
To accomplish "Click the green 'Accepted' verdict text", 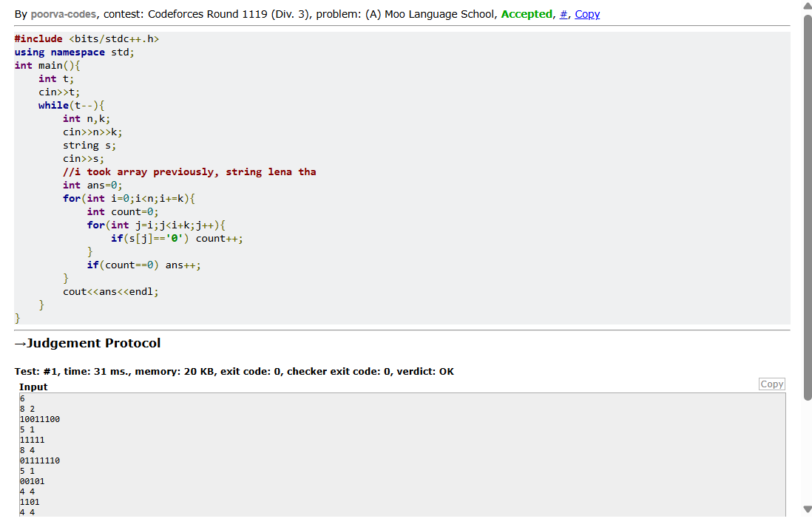I will click(x=527, y=15).
